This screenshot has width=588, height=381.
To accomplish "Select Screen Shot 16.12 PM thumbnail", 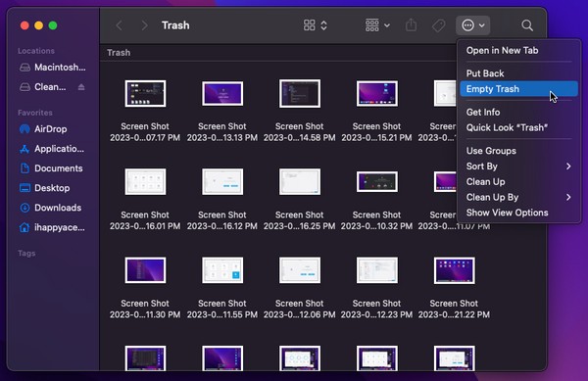I will [x=222, y=182].
